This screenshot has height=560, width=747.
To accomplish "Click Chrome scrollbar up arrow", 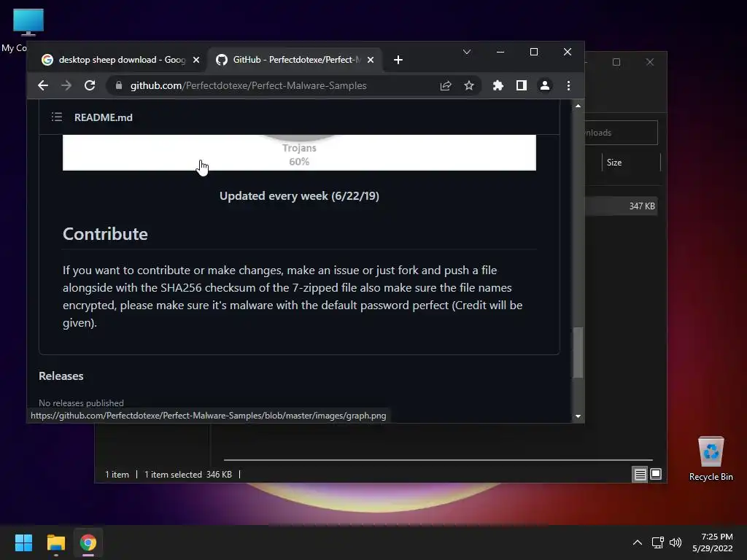I will click(x=578, y=106).
